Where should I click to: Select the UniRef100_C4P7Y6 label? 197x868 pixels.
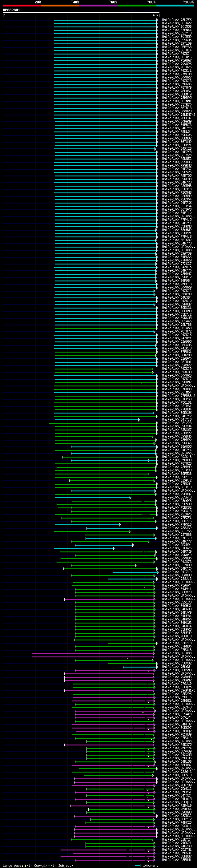click(x=177, y=128)
